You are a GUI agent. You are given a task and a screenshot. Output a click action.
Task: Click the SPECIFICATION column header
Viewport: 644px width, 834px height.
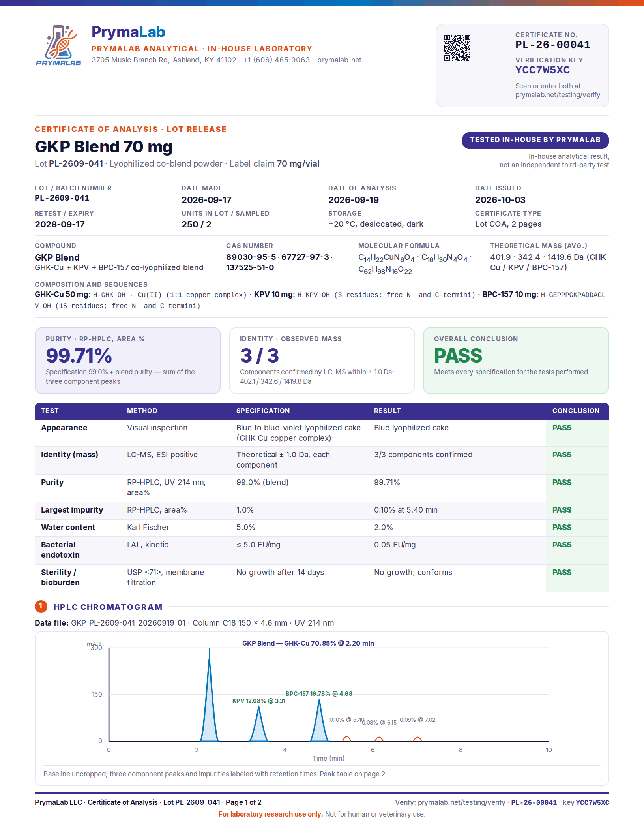pos(263,411)
